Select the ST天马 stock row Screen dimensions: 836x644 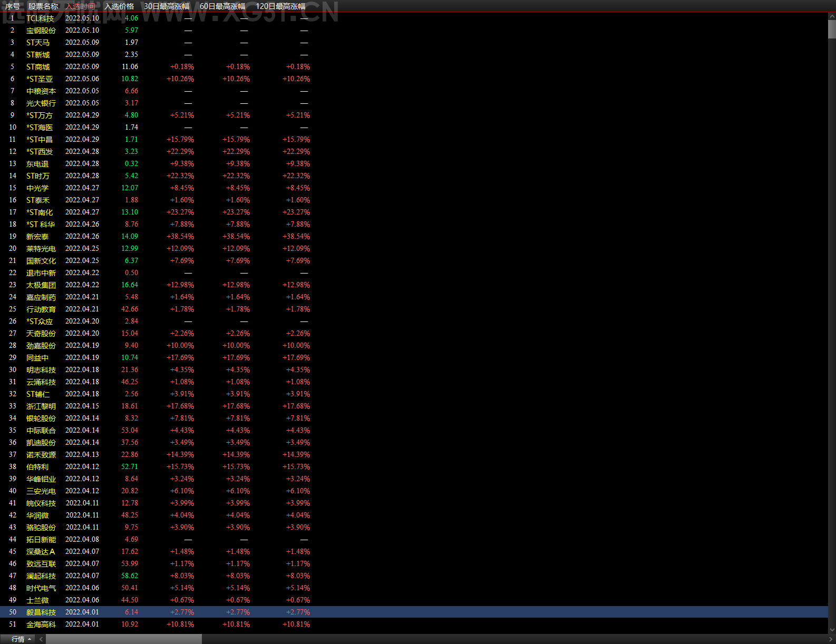(x=414, y=42)
